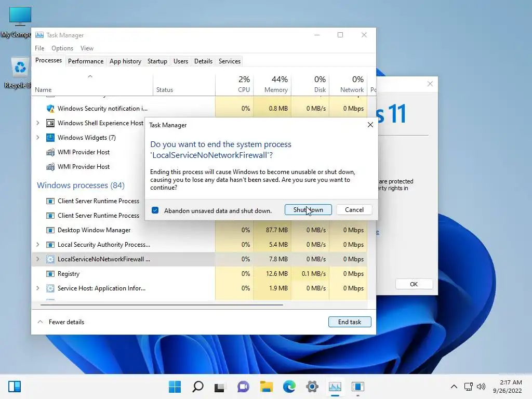532x399 pixels.
Task: Click the End task button
Action: (x=350, y=322)
